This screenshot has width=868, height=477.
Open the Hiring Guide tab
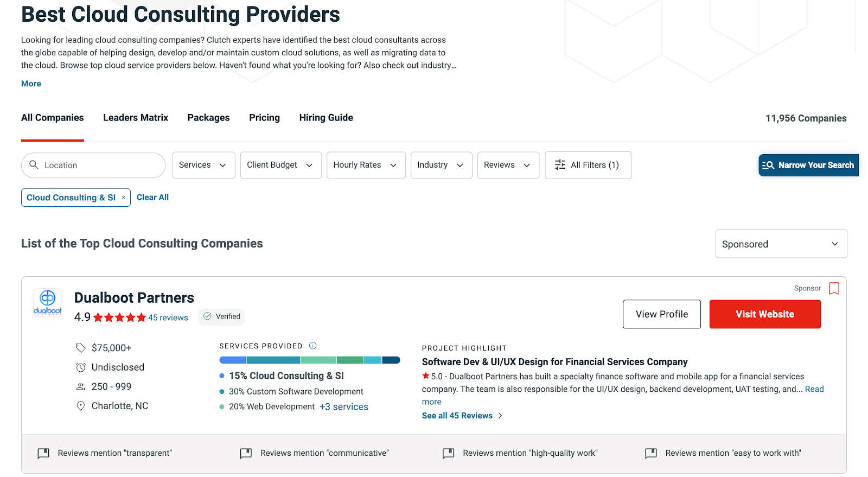coord(326,118)
